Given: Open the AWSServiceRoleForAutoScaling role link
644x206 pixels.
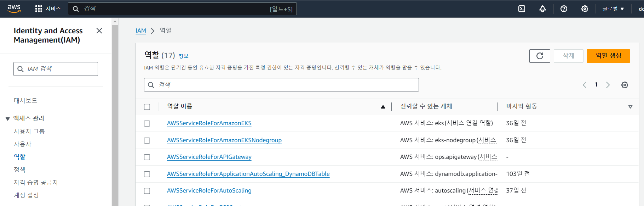Looking at the screenshot, I should tap(209, 190).
